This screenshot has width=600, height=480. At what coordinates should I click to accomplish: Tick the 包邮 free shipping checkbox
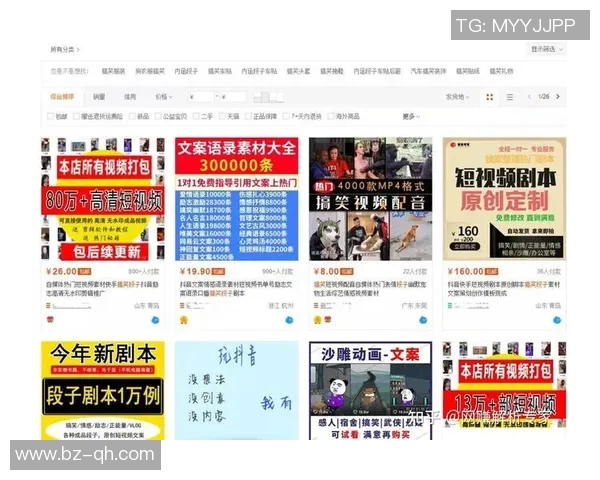[x=50, y=116]
